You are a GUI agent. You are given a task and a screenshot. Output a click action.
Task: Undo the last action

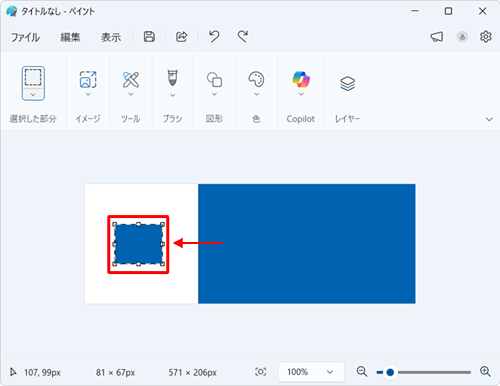click(x=214, y=36)
